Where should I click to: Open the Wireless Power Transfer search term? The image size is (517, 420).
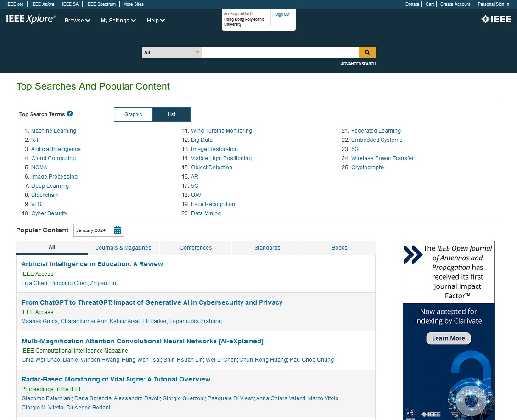tap(382, 158)
